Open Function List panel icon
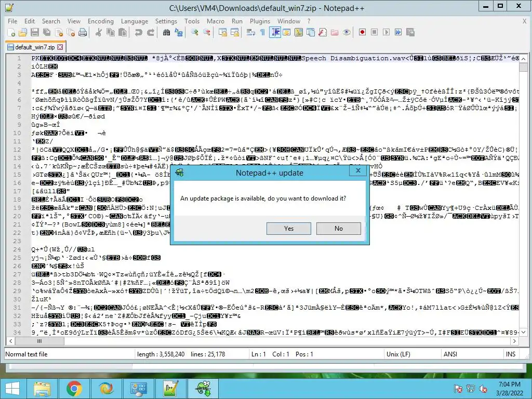 323,32
